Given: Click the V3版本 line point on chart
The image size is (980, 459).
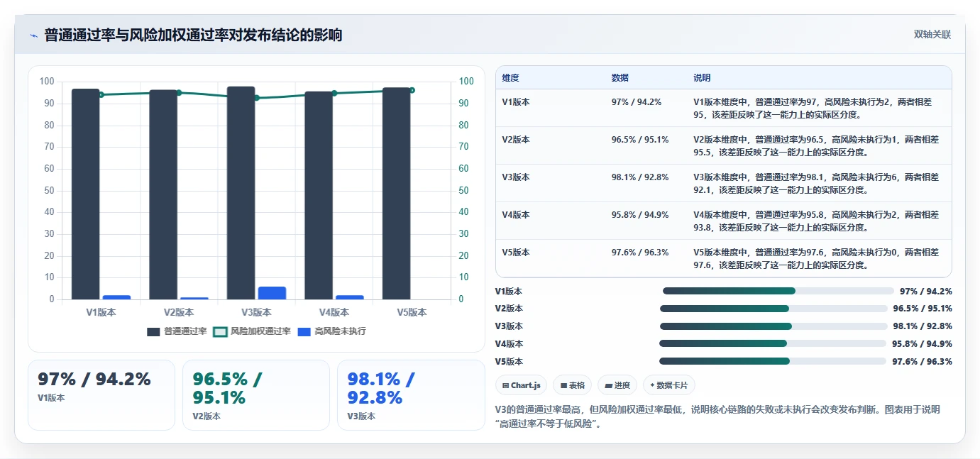Looking at the screenshot, I should pos(257,98).
